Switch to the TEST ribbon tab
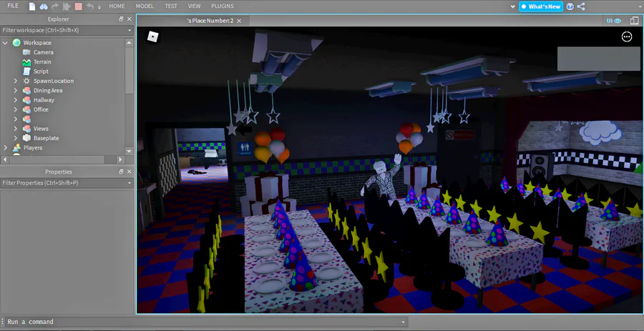This screenshot has width=644, height=331. click(171, 6)
